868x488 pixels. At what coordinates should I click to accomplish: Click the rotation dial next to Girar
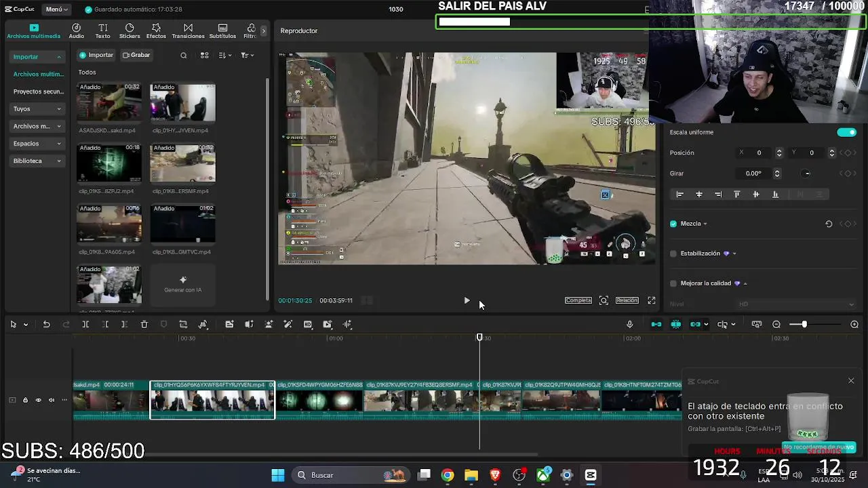point(806,174)
